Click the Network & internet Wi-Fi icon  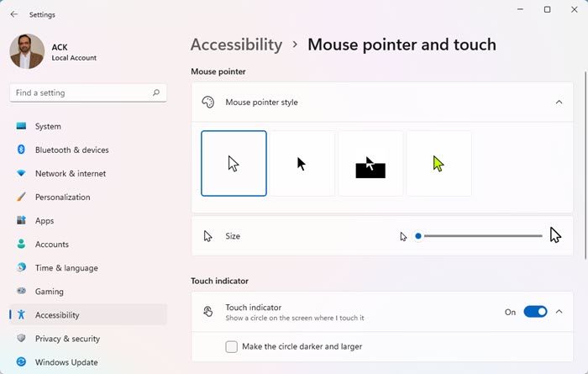[21, 174]
